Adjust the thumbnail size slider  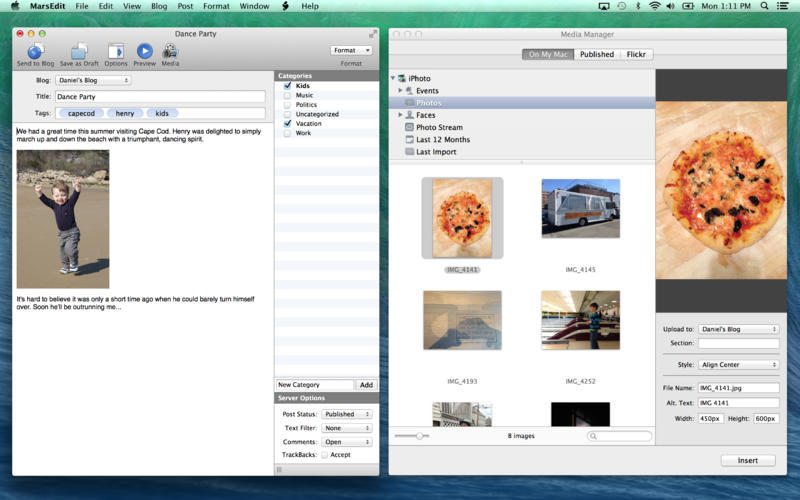click(420, 436)
